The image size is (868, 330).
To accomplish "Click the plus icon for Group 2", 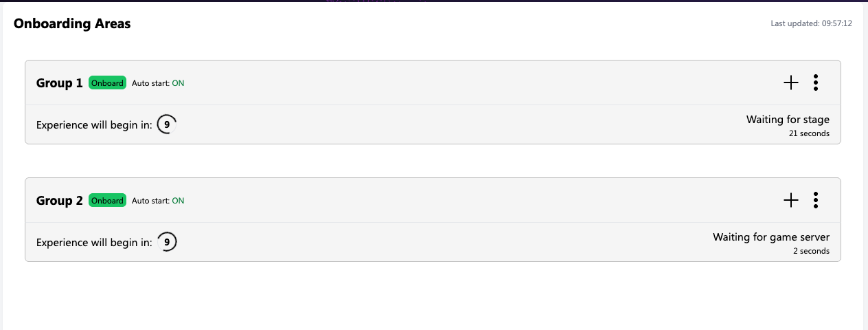I will click(791, 201).
